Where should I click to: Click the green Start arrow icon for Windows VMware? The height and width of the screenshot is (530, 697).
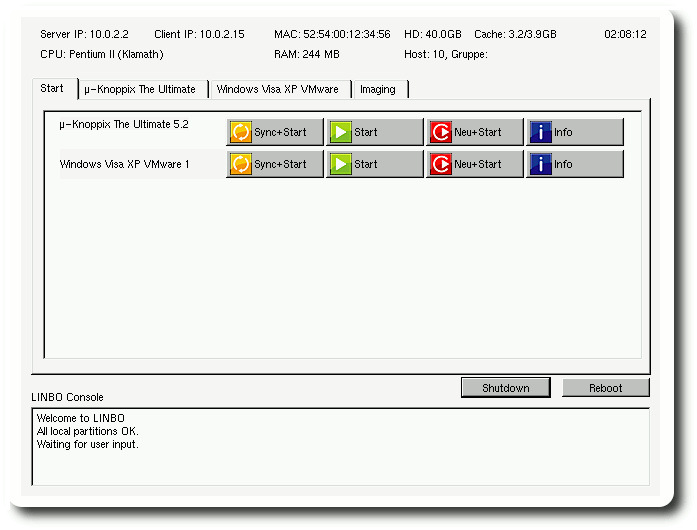(341, 164)
